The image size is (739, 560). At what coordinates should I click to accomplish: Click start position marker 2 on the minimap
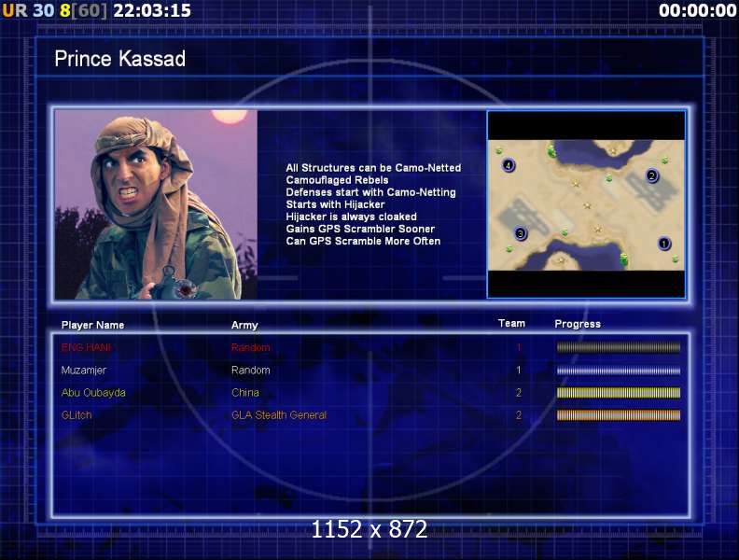(652, 175)
